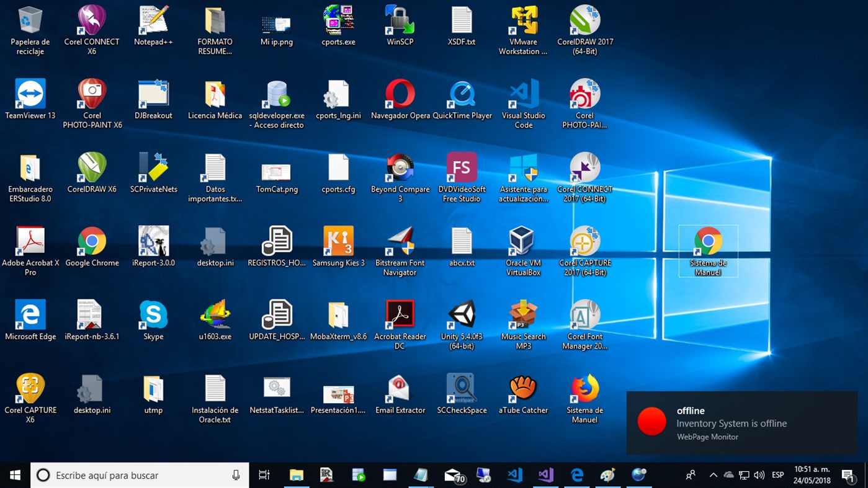
Task: Launch the Email Extractor shortcut
Action: (400, 394)
